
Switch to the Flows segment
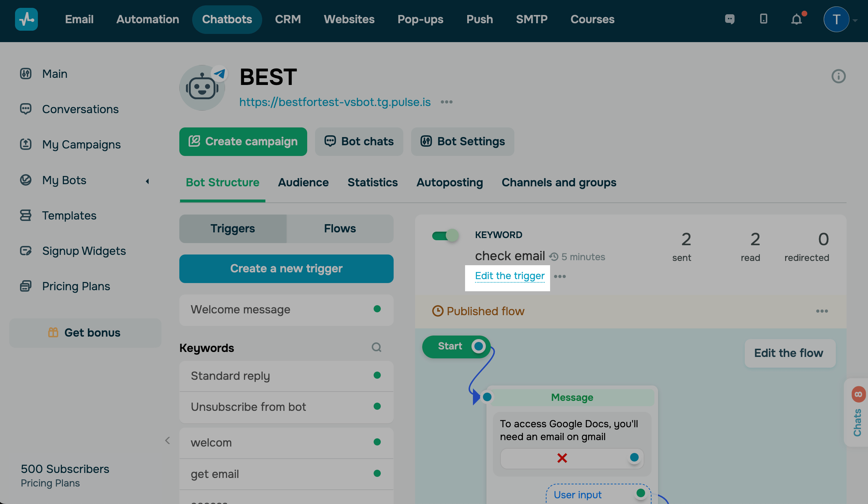pos(340,229)
